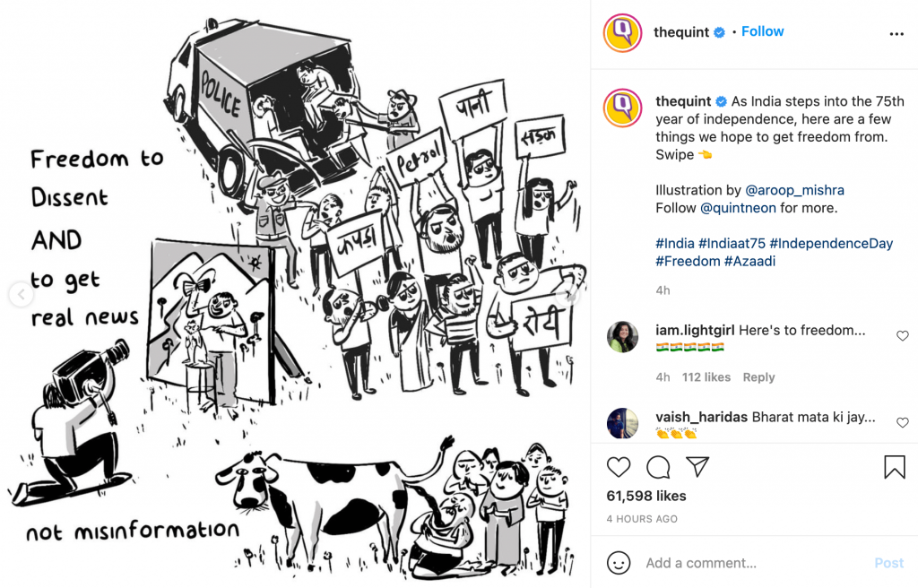Image resolution: width=918 pixels, height=588 pixels.
Task: Reply to iam.lightgirl's comment
Action: coord(758,377)
